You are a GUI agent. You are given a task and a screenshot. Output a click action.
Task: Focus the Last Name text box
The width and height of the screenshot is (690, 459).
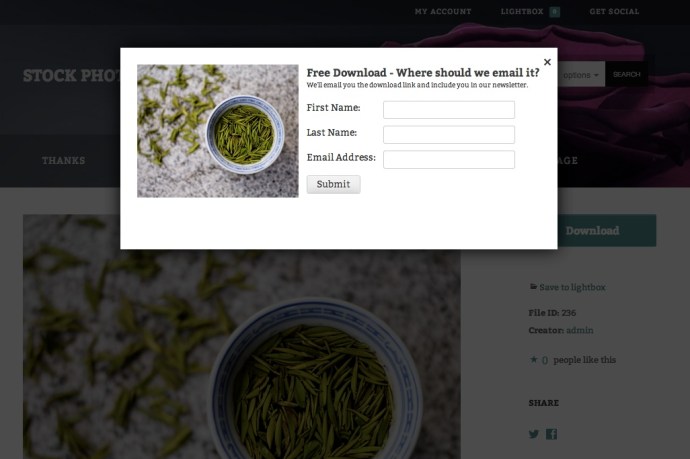pos(449,135)
